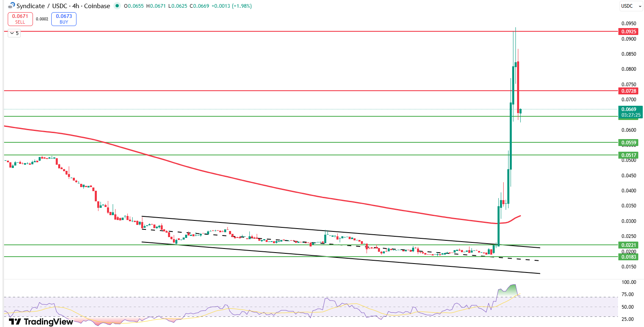
Task: Open the USDC currency dropdown
Action: (x=631, y=6)
